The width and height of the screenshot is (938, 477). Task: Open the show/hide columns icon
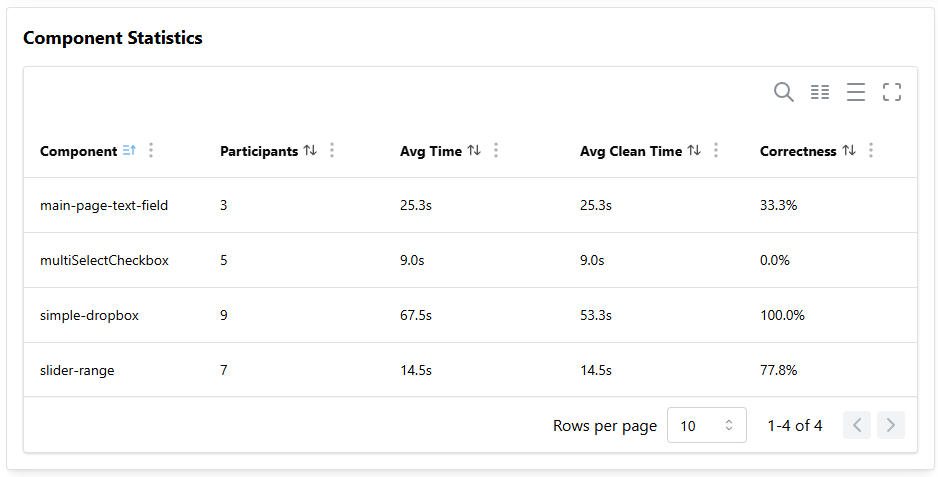820,92
